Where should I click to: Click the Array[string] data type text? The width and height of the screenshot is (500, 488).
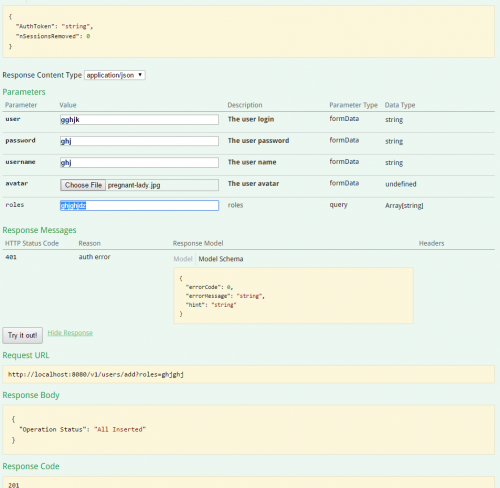point(404,206)
